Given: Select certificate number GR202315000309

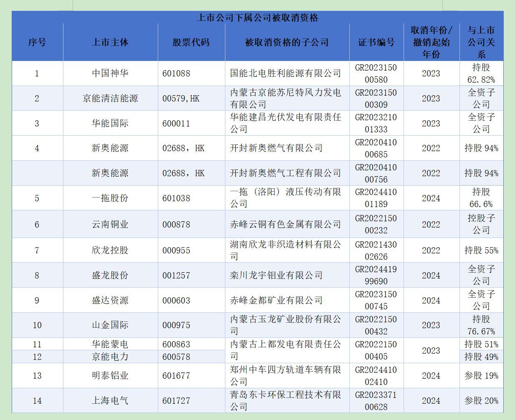Looking at the screenshot, I should pyautogui.click(x=376, y=98).
